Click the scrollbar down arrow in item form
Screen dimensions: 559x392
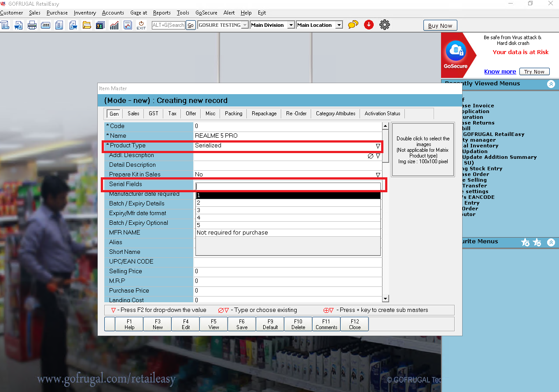pyautogui.click(x=385, y=299)
